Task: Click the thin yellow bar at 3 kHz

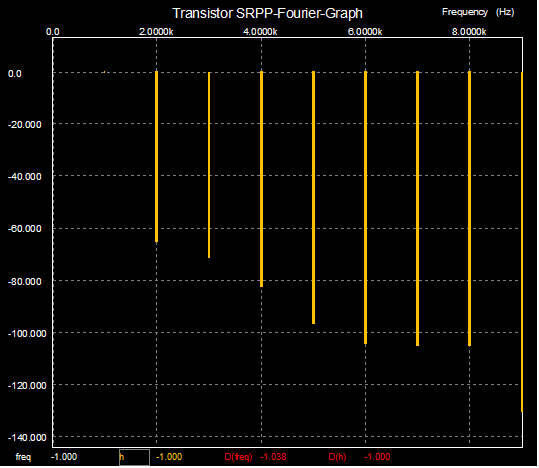Action: pos(209,165)
